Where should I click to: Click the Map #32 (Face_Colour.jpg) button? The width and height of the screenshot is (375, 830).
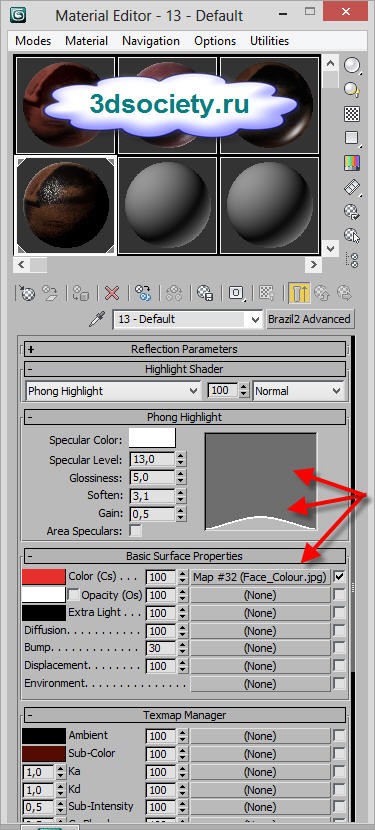260,576
